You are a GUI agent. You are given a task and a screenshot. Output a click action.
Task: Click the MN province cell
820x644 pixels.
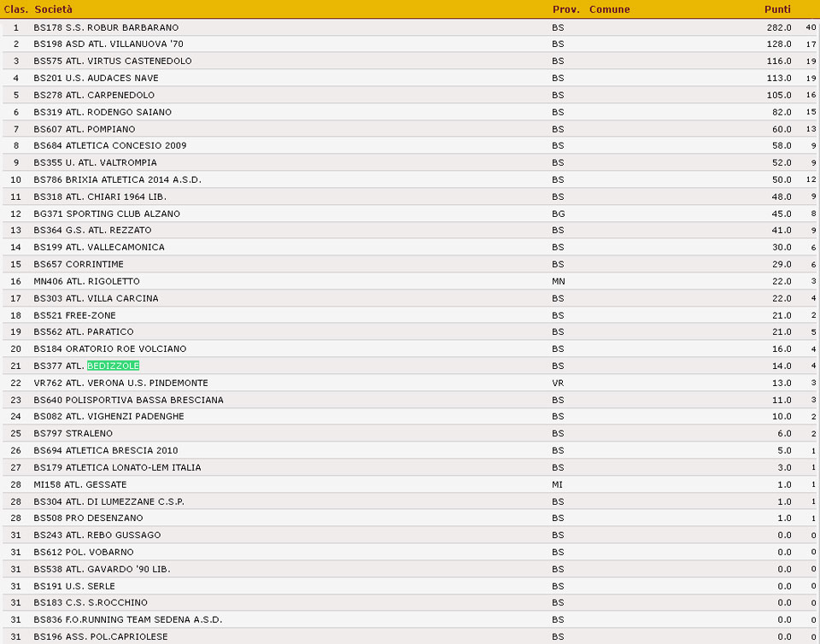click(558, 282)
